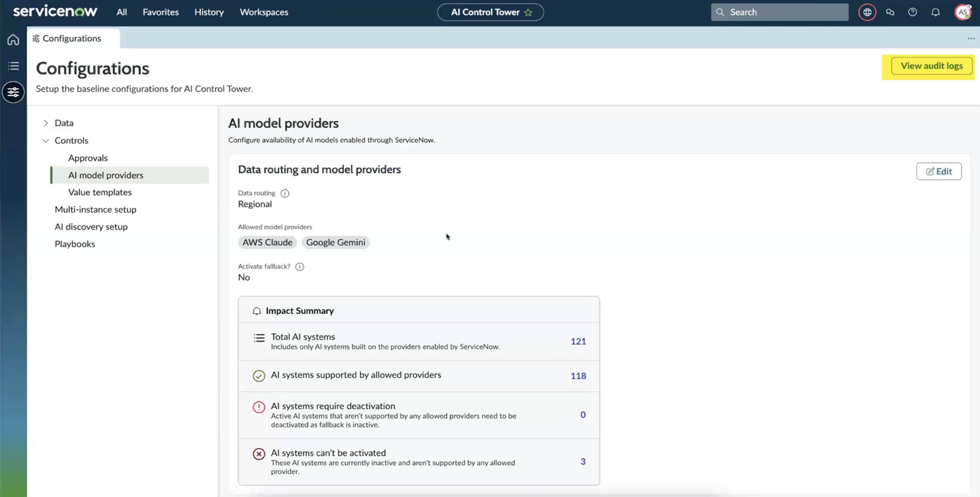
Task: Click the red X icon for can't be activated
Action: pyautogui.click(x=259, y=454)
